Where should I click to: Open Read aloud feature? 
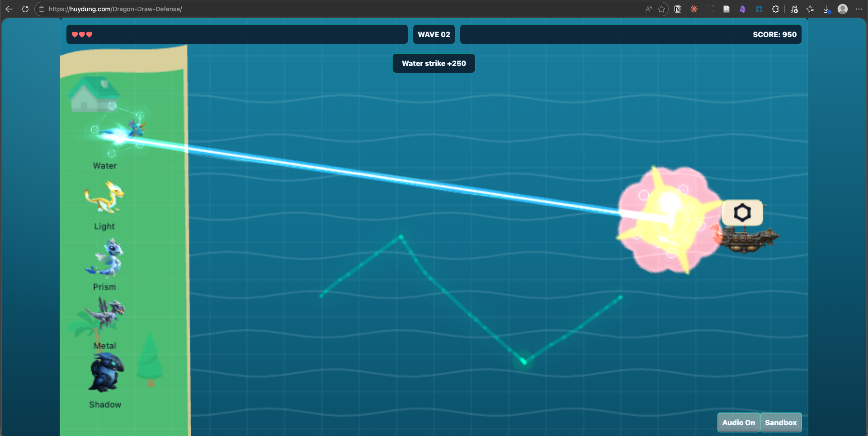[x=649, y=9]
